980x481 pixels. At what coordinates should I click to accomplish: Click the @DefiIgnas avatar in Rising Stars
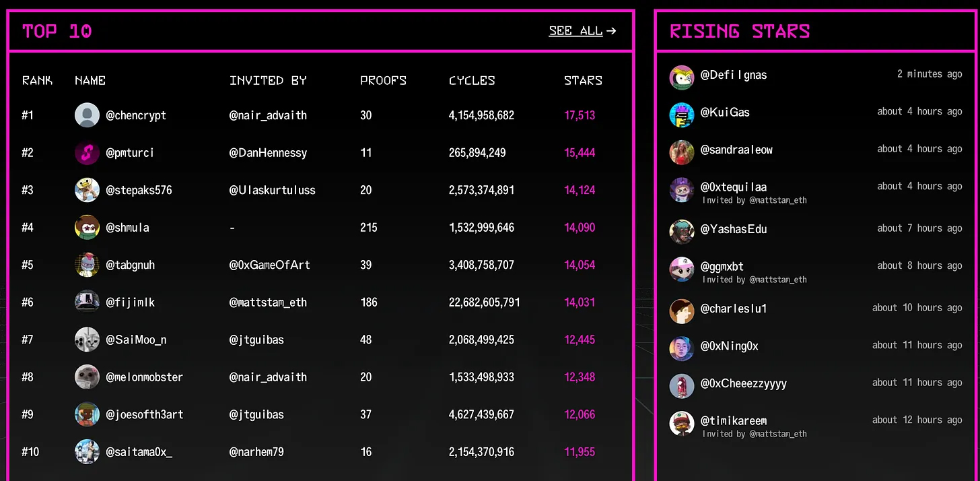pyautogui.click(x=681, y=77)
